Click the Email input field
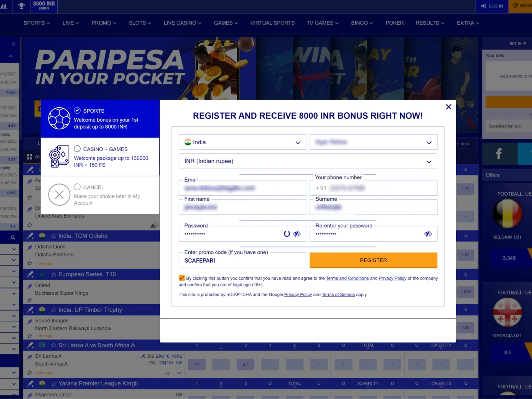 [x=242, y=188]
